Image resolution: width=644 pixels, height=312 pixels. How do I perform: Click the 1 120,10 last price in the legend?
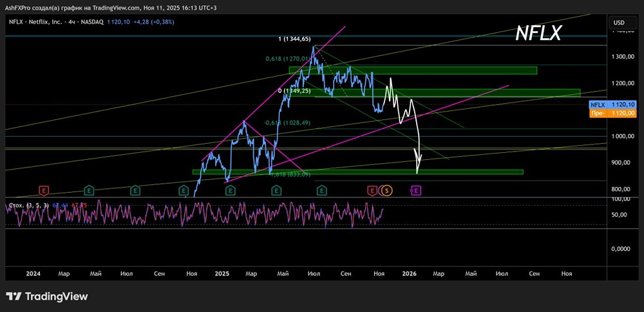(x=118, y=22)
